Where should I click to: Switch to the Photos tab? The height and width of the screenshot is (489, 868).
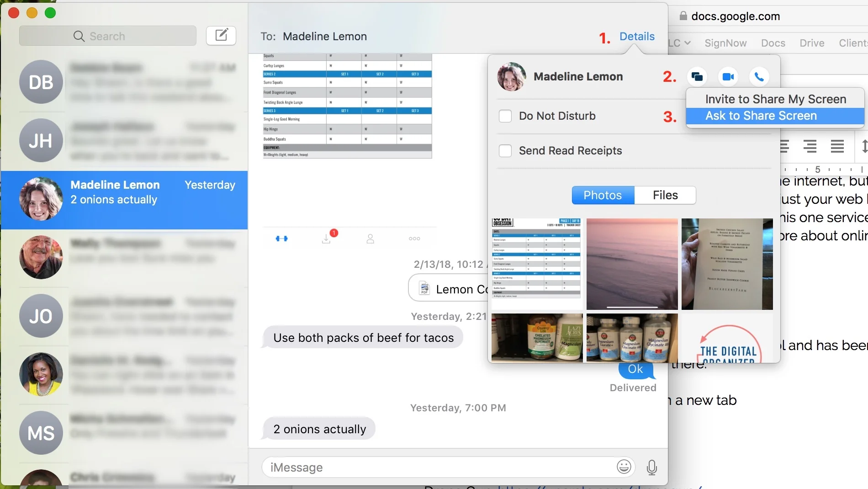click(x=603, y=195)
